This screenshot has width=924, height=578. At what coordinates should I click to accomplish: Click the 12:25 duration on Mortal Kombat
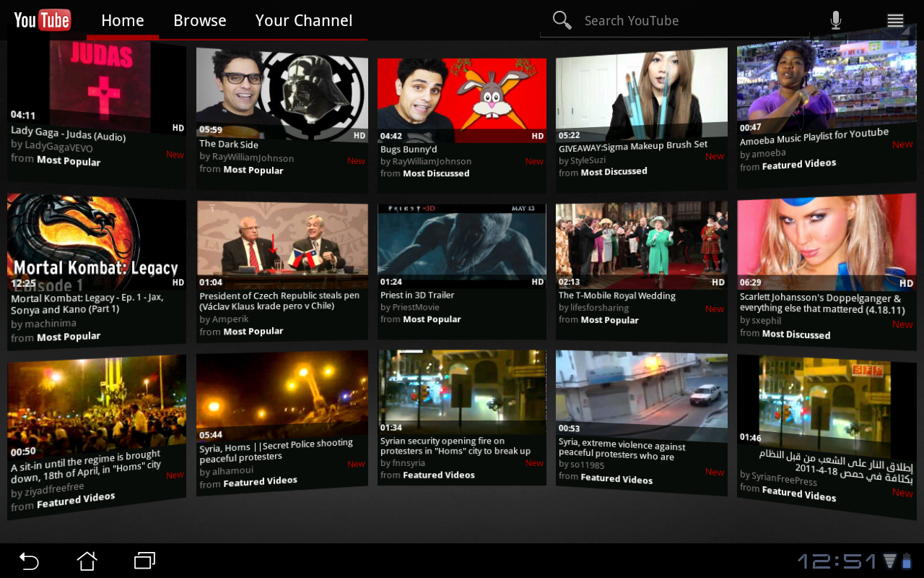point(23,284)
